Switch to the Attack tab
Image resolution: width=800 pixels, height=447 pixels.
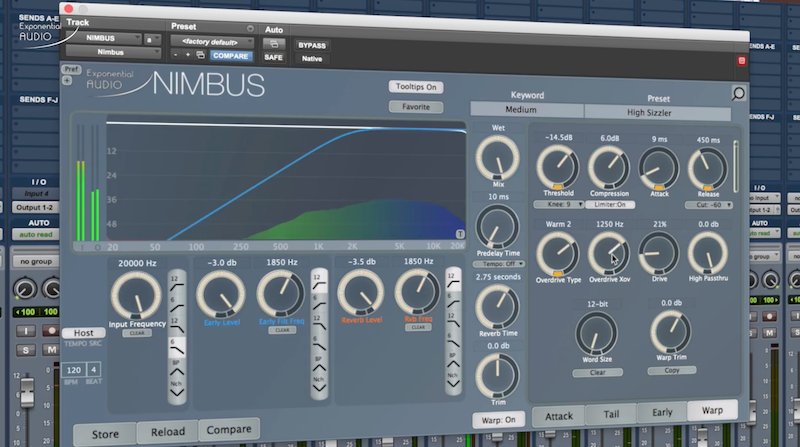pyautogui.click(x=558, y=414)
